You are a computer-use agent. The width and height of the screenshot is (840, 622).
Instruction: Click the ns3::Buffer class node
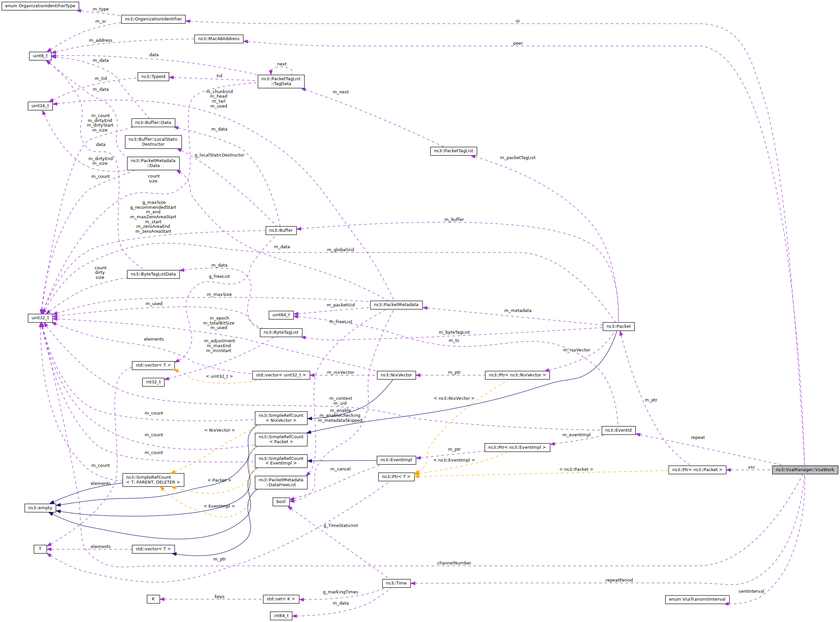[x=281, y=230]
